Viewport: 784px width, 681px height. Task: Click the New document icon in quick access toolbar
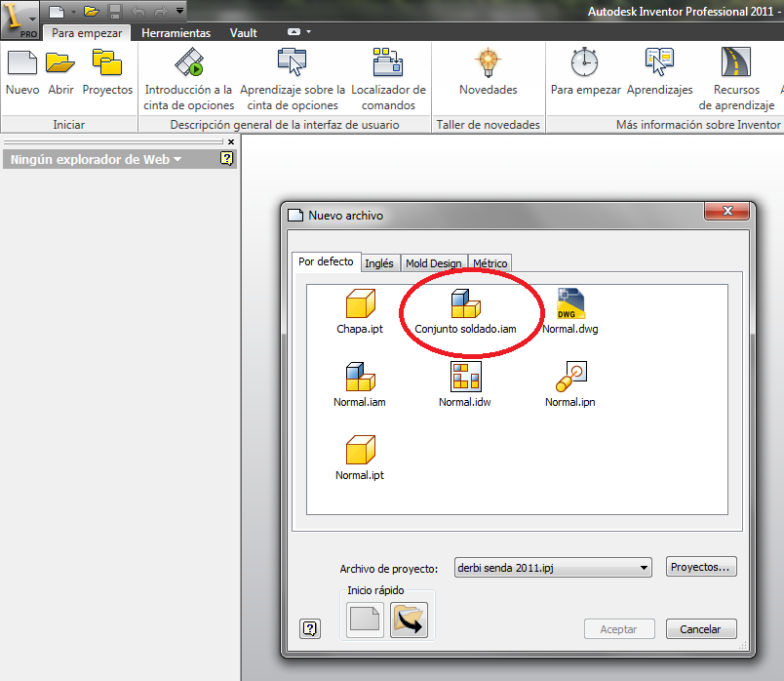57,11
